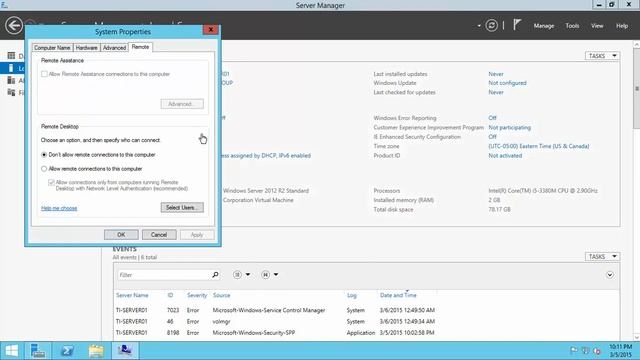The image size is (640, 360).
Task: Open Server Manager from the taskbar
Action: click(38, 351)
